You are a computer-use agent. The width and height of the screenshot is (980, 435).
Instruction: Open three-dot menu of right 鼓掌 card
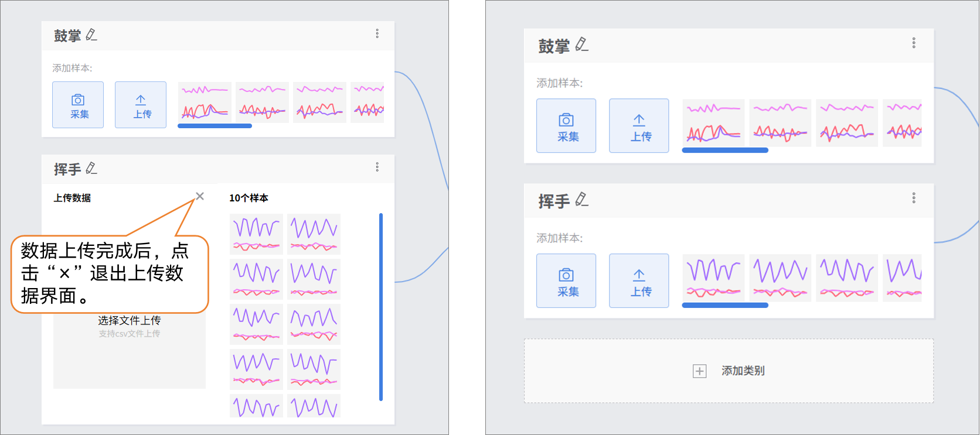click(x=914, y=43)
